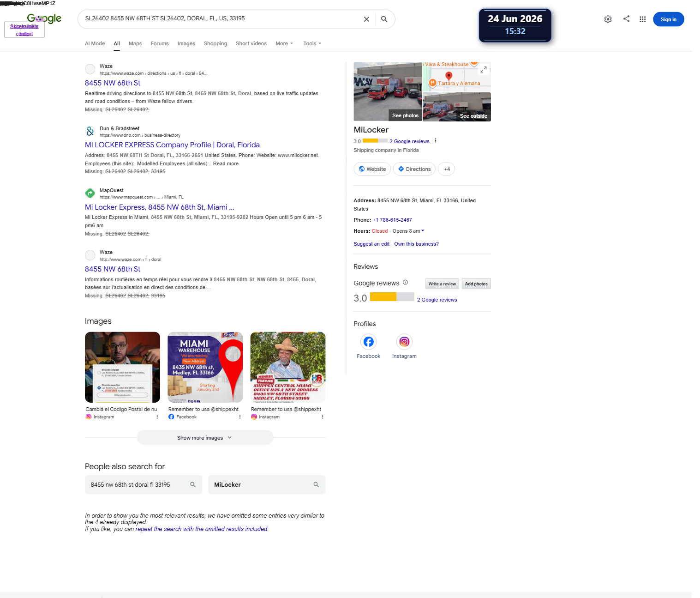Open MiLocker Website button
The image size is (700, 598).
(372, 169)
